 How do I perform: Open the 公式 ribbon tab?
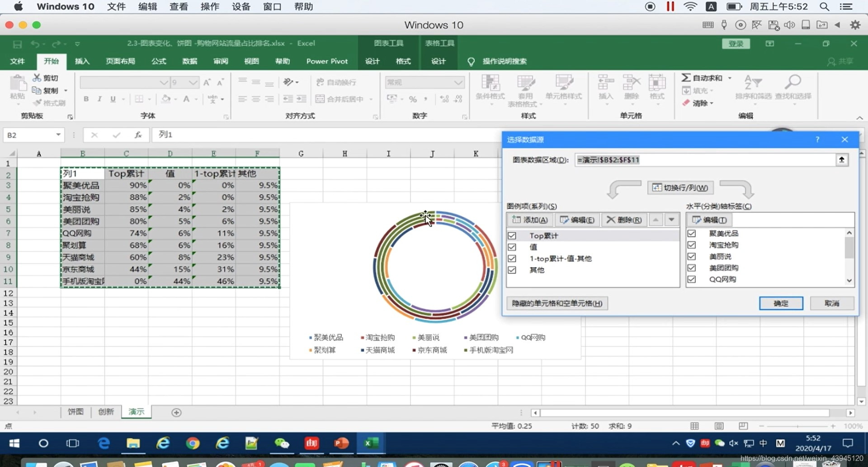[x=159, y=61]
